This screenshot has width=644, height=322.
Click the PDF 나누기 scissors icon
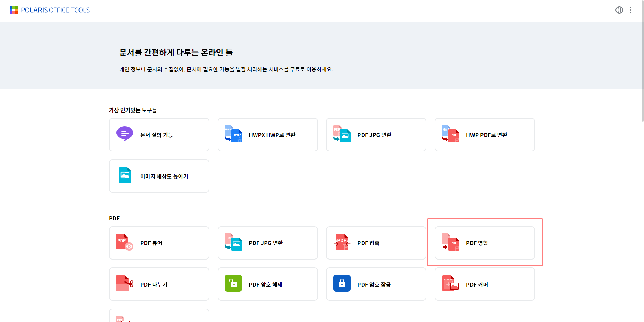[125, 284]
